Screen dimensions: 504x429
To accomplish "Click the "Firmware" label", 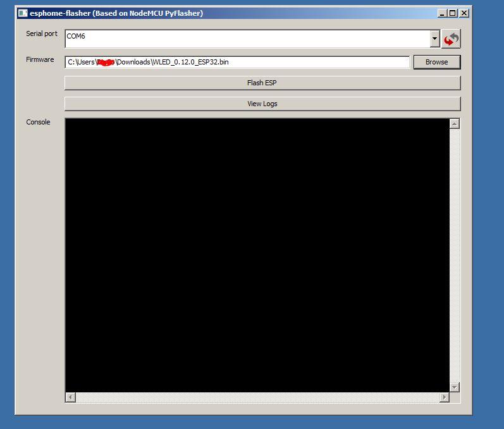I will tap(40, 59).
